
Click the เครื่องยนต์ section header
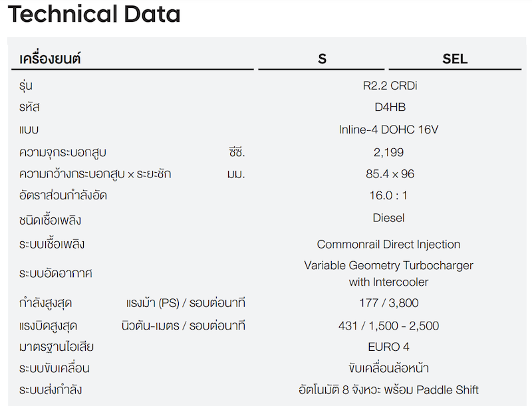50,58
